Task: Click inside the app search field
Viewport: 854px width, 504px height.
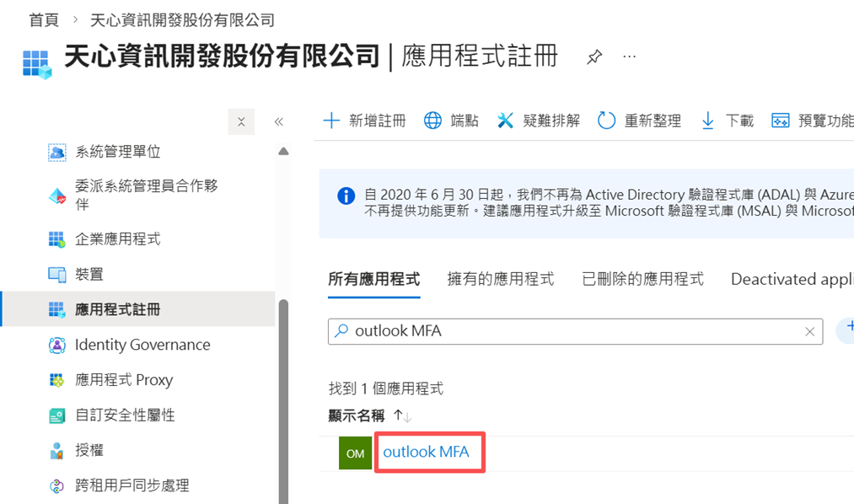Action: (573, 331)
